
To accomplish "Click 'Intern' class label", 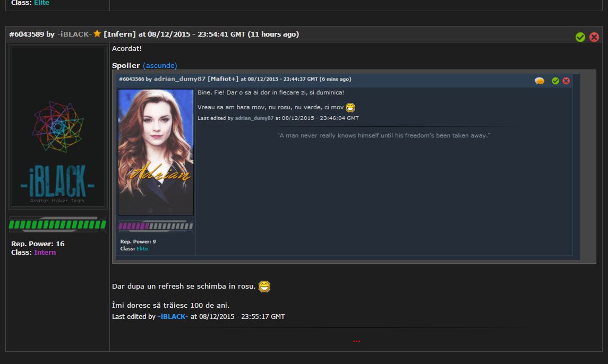I will 45,253.
